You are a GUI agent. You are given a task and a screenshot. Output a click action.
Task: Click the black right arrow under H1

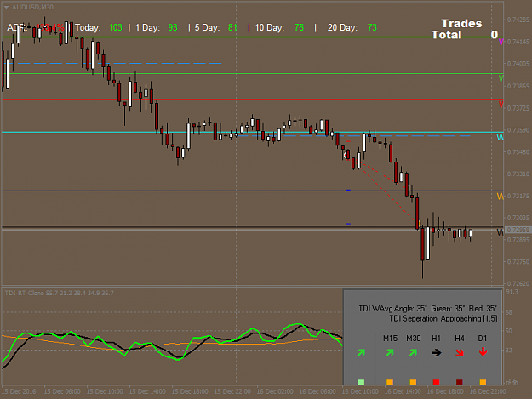point(437,353)
